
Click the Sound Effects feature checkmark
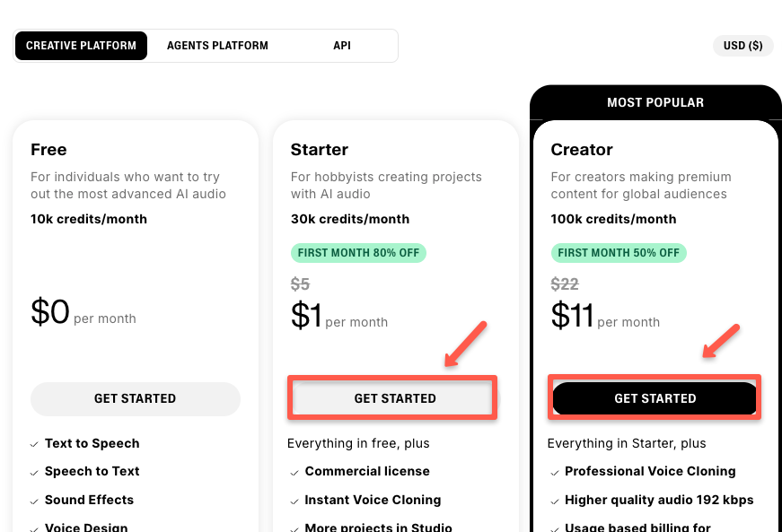click(33, 500)
